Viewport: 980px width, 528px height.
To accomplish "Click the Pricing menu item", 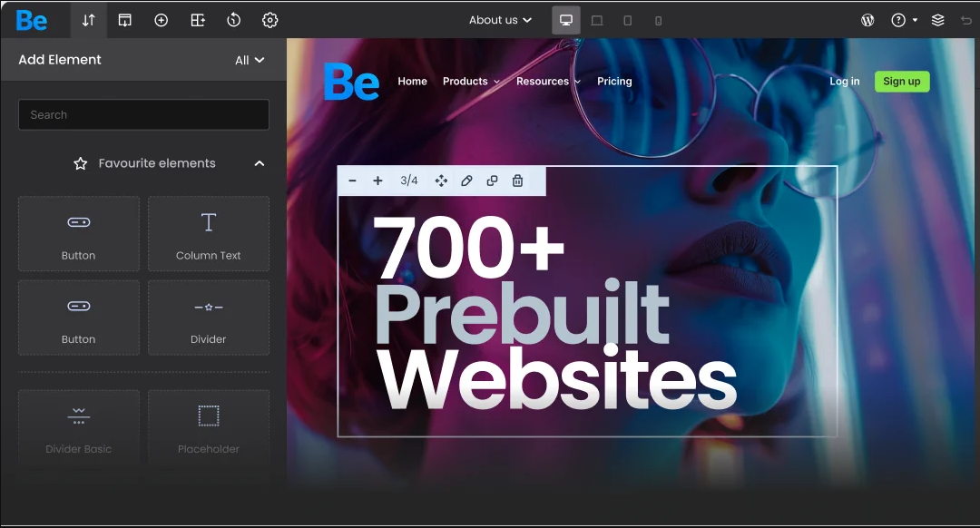I will (614, 82).
